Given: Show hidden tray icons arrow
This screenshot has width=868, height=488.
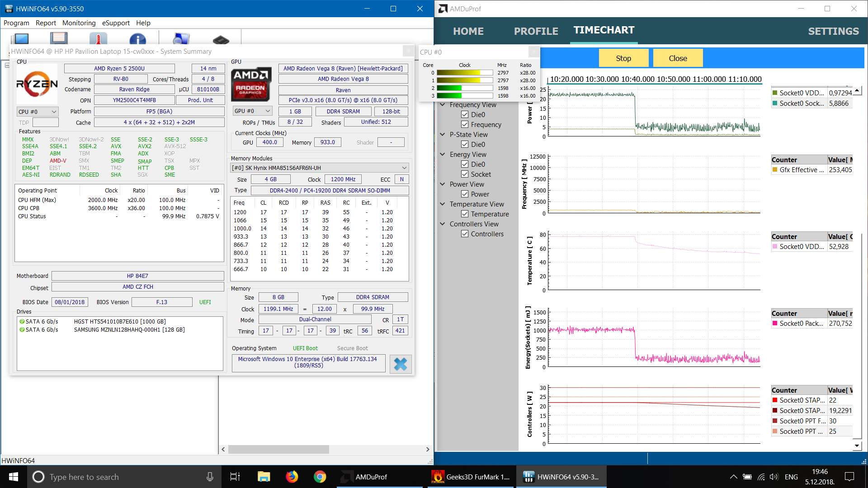Looking at the screenshot, I should coord(733,477).
